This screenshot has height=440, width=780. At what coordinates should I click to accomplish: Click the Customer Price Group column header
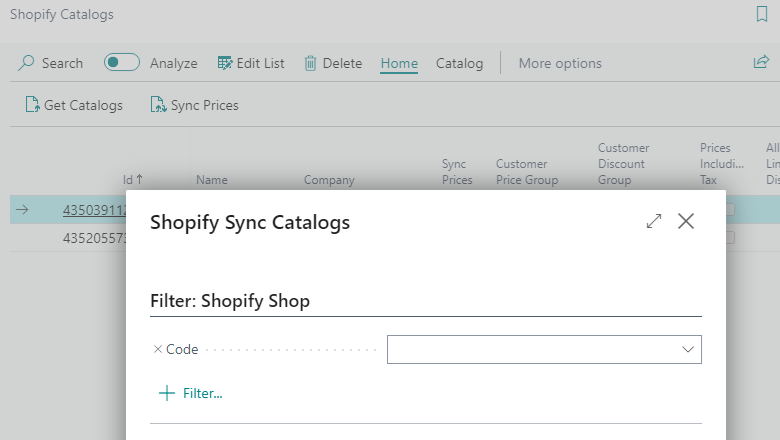(527, 172)
